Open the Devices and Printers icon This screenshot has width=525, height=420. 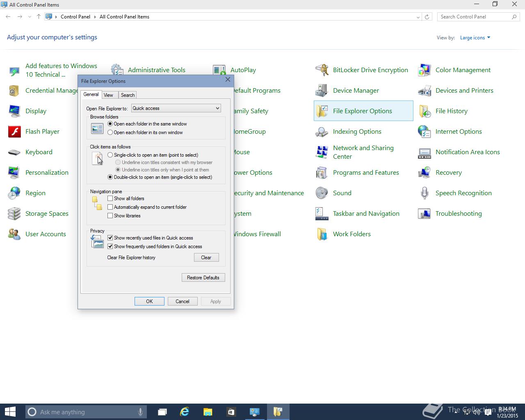(424, 90)
